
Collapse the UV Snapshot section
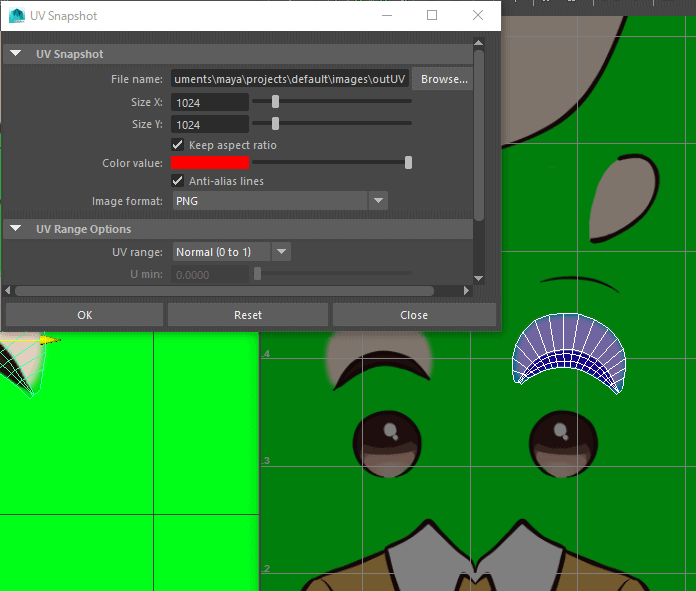tap(16, 54)
